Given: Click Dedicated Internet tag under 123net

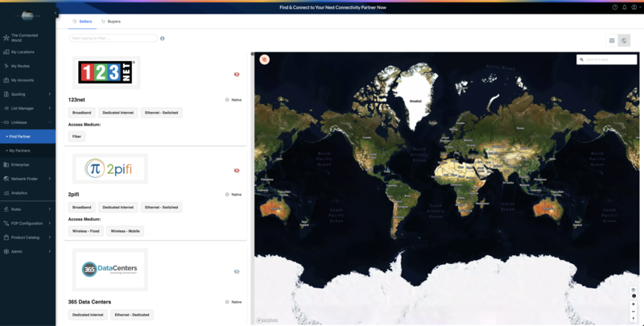Looking at the screenshot, I should [118, 113].
